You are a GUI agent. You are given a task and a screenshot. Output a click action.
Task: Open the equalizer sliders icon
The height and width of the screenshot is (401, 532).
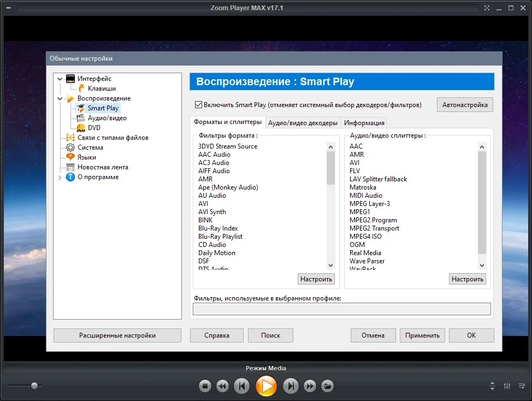coord(507,386)
